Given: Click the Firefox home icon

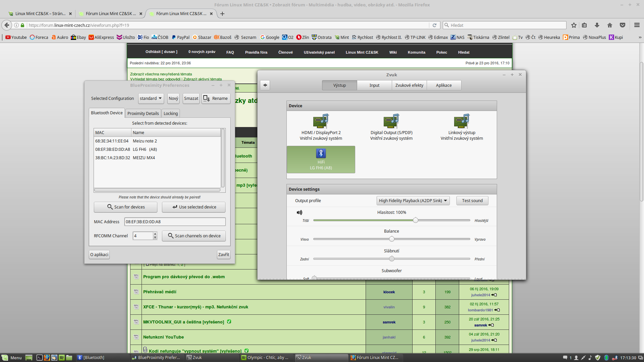Looking at the screenshot, I should click(x=609, y=25).
